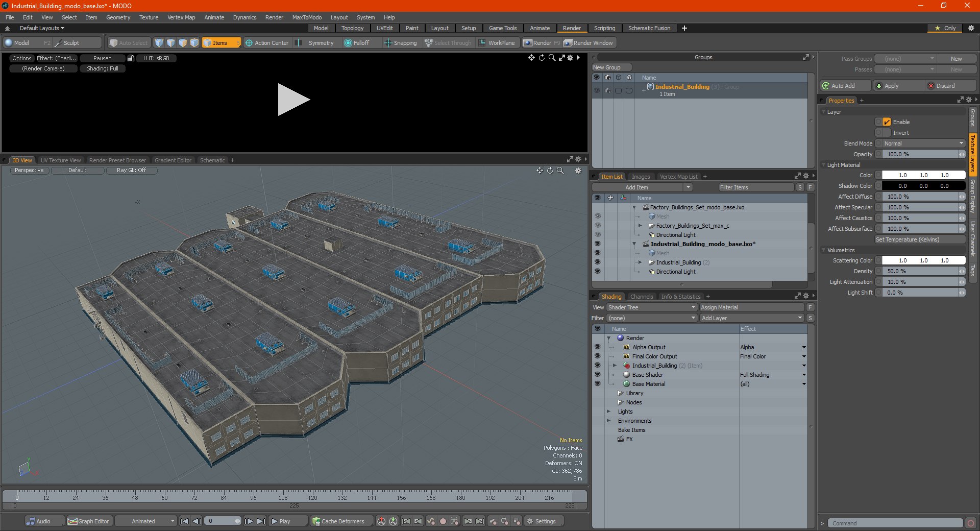Click the Auto Add button
The height and width of the screenshot is (531, 980).
(x=845, y=86)
